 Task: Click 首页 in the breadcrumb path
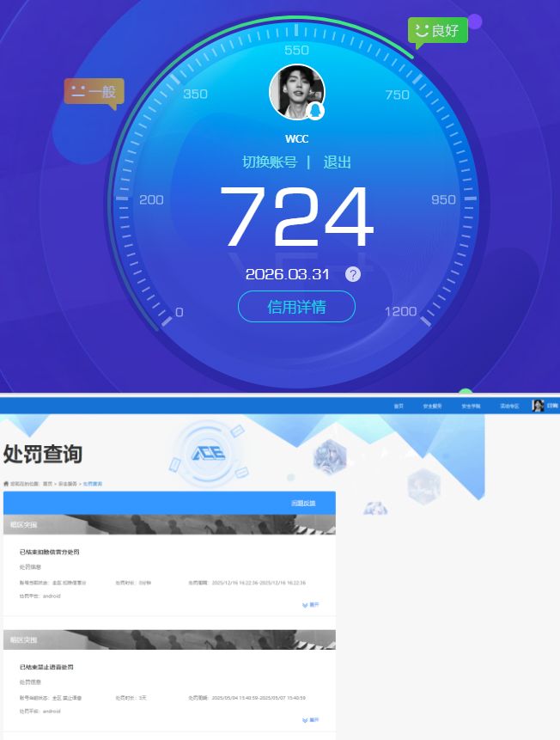click(47, 484)
